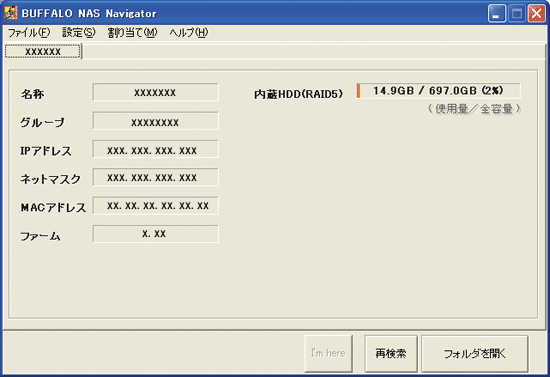Minimize the NAS Navigator window

pyautogui.click(x=496, y=14)
